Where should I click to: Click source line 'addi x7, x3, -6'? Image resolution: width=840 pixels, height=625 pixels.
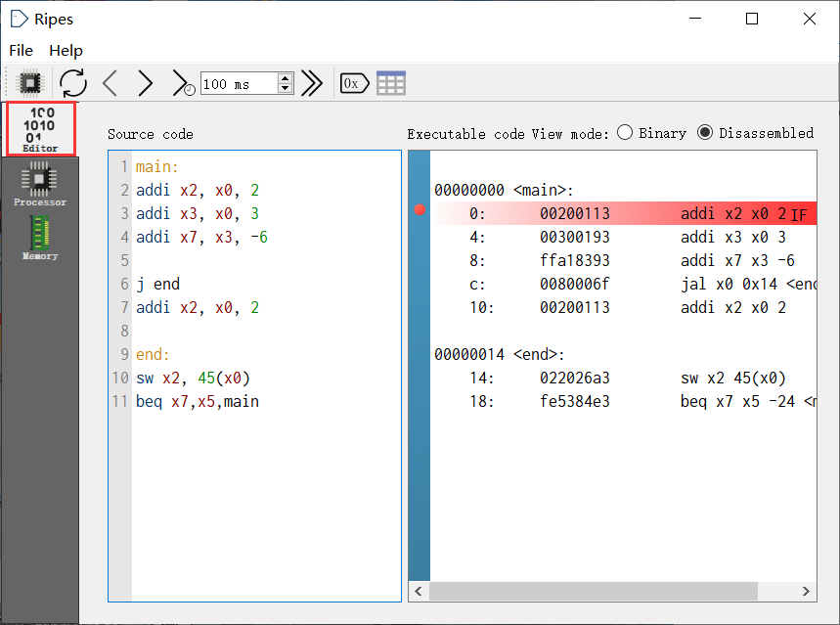[201, 237]
